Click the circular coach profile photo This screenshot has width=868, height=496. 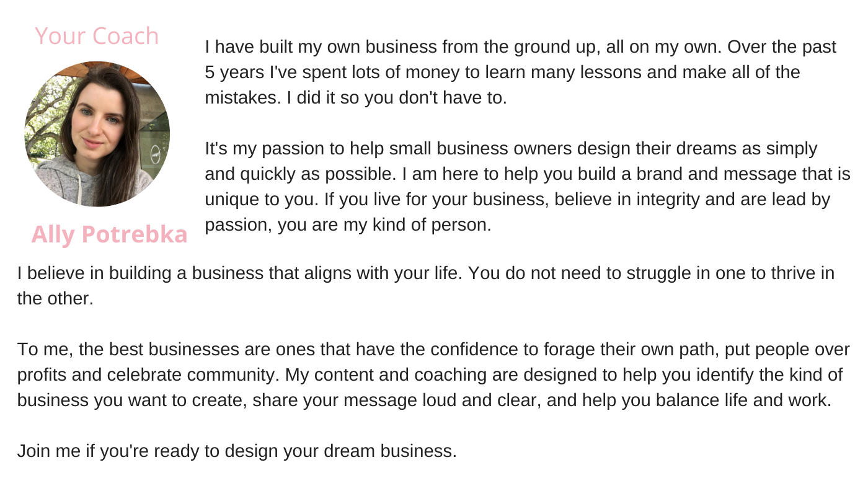[97, 134]
